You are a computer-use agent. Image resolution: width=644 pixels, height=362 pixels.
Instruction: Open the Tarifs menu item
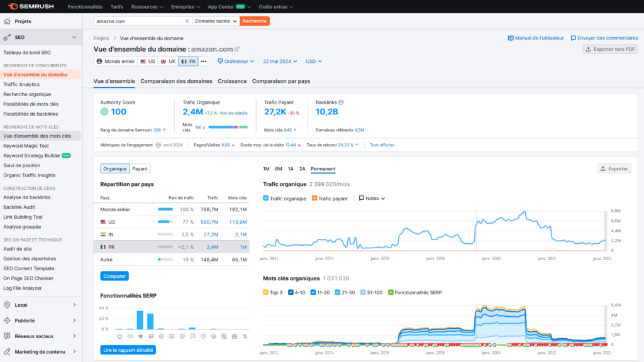(x=116, y=6)
